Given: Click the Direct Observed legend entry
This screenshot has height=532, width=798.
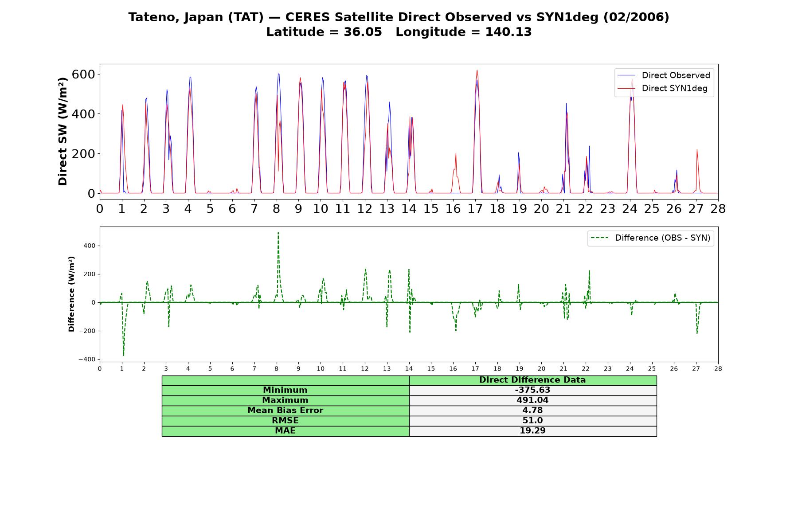Looking at the screenshot, I should pyautogui.click(x=664, y=75).
